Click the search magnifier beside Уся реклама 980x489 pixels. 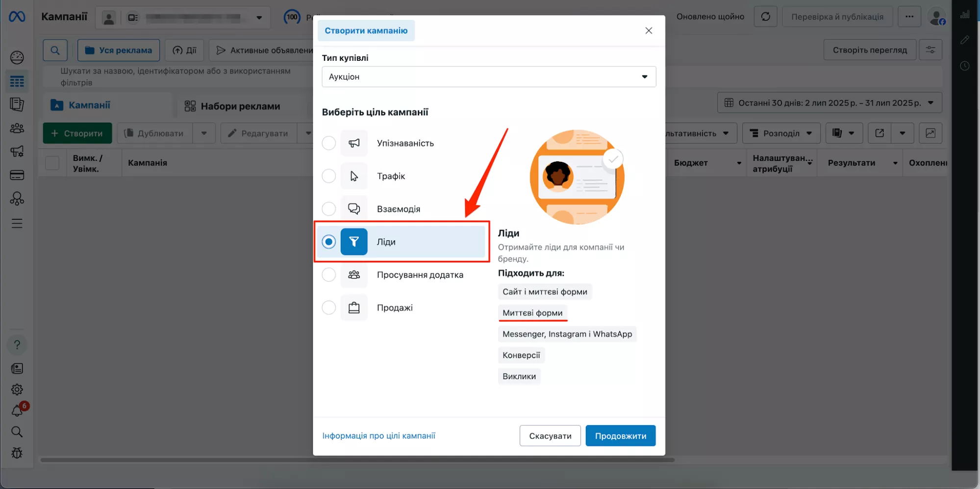pyautogui.click(x=55, y=50)
